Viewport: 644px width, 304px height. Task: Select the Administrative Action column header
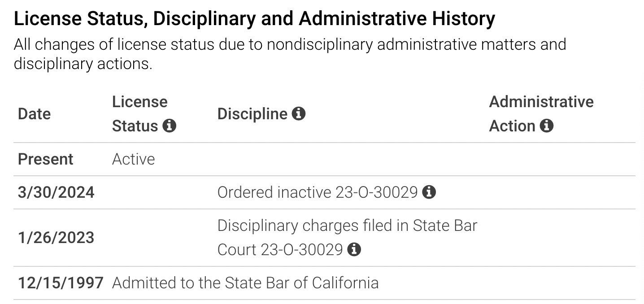(x=541, y=114)
